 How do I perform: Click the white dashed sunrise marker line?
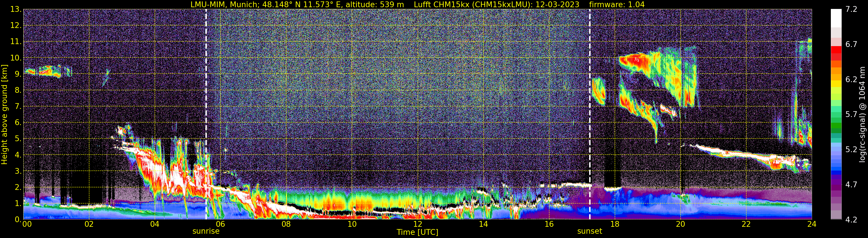coord(206,114)
